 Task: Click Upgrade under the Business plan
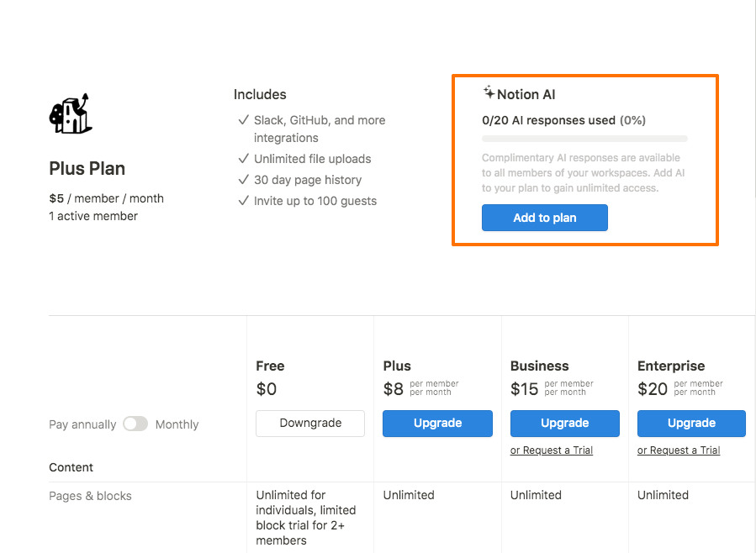point(564,424)
